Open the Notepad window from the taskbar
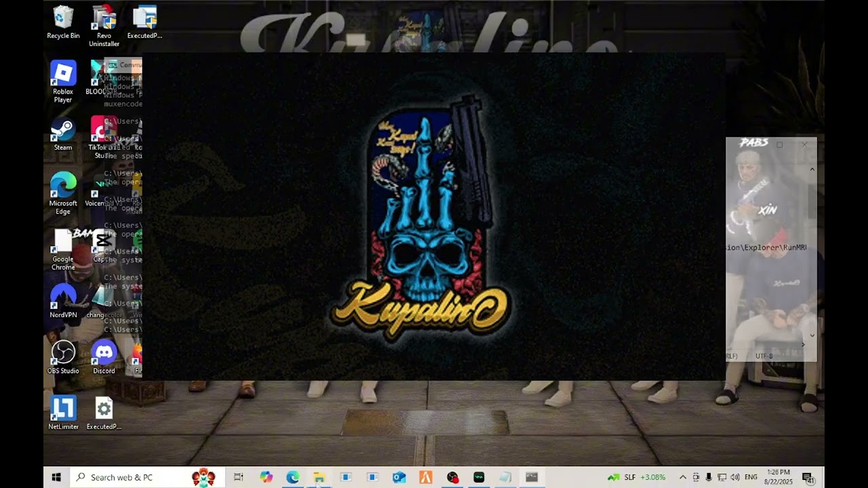 click(505, 477)
